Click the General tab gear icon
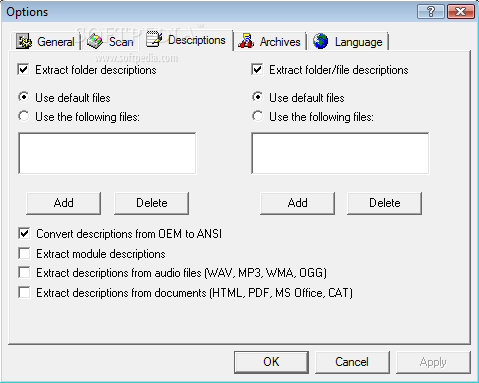 [x=24, y=42]
